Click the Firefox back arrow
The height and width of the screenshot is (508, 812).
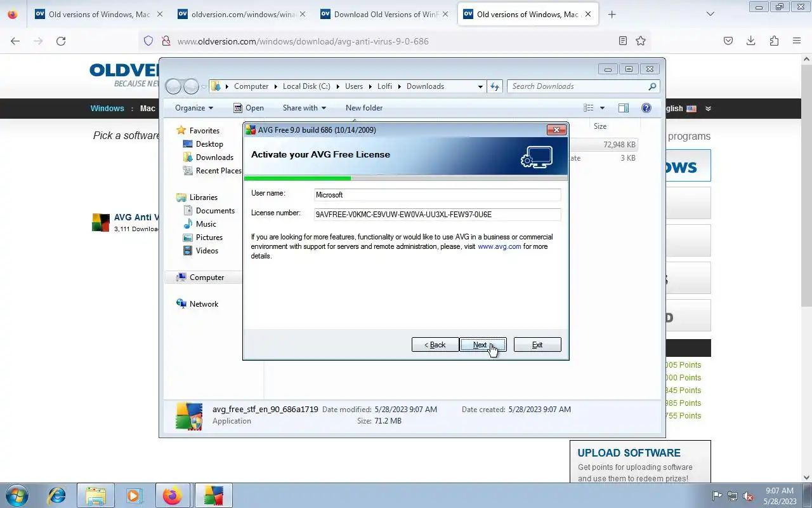[15, 41]
